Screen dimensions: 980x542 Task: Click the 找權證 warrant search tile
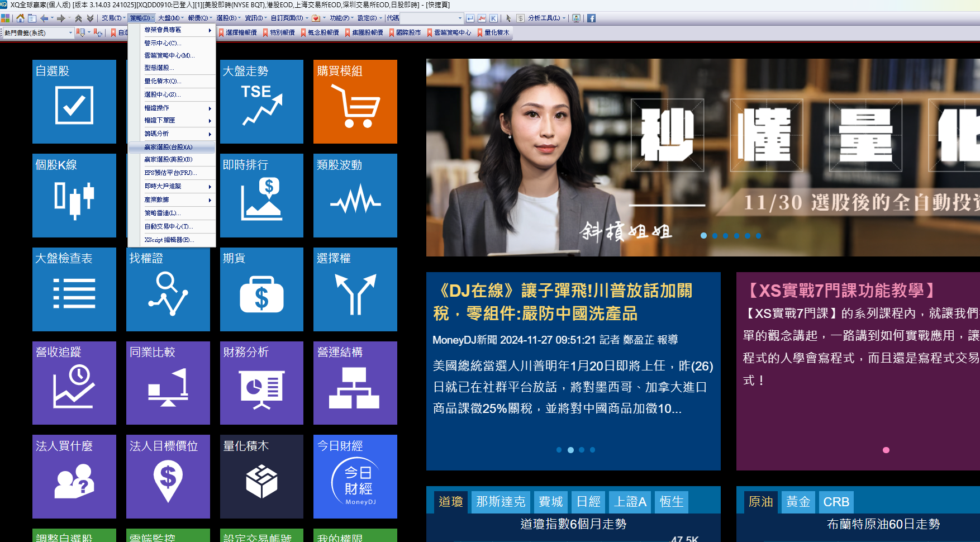168,289
